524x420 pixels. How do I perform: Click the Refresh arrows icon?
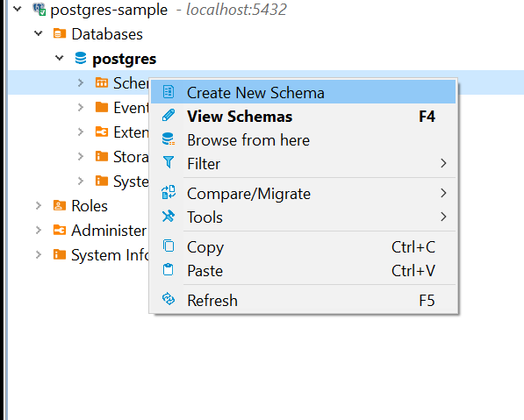click(x=169, y=299)
